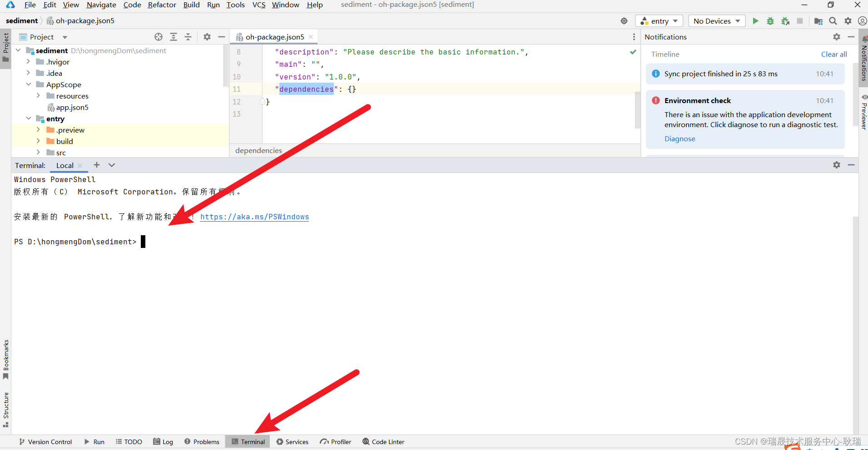Clear all notifications

click(834, 54)
